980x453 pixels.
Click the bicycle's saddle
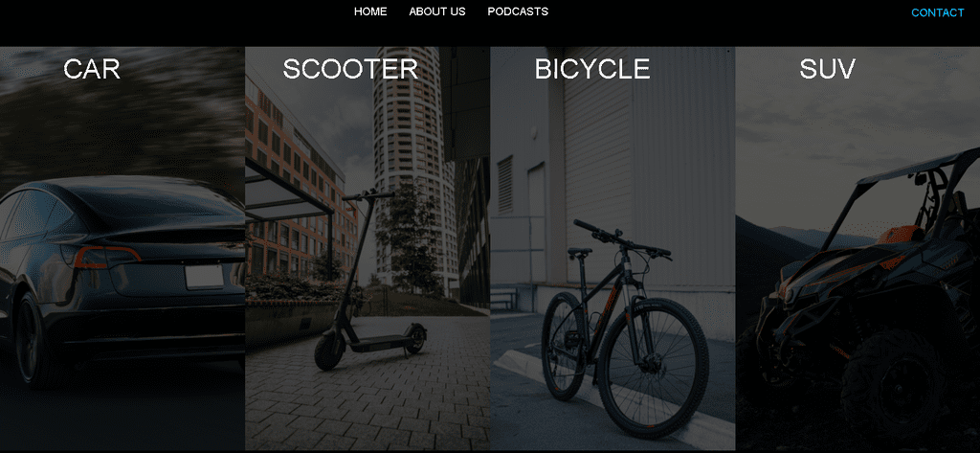579,252
